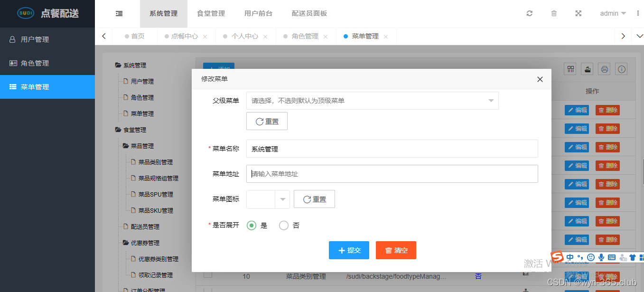Click the 否 value in row 10
644x292 pixels.
click(478, 276)
